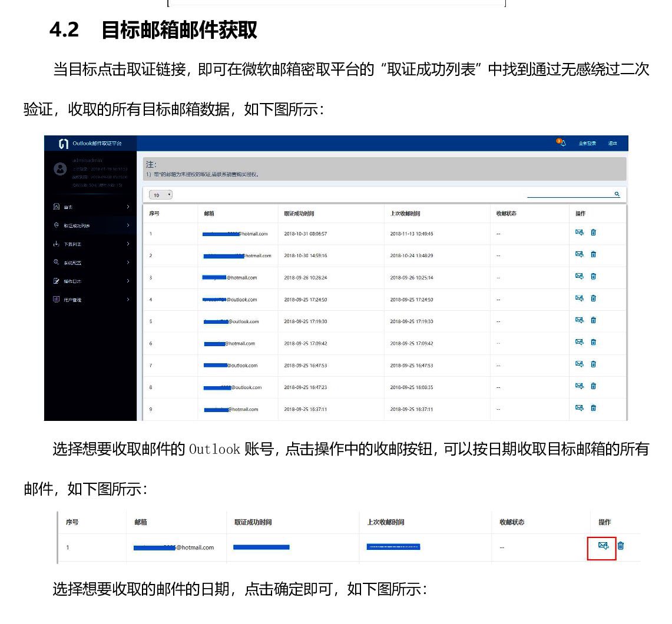Image resolution: width=672 pixels, height=624 pixels.
Task: Click receive-mail icon for row 5 (2018-09-25 17:19:30)
Action: (x=579, y=320)
